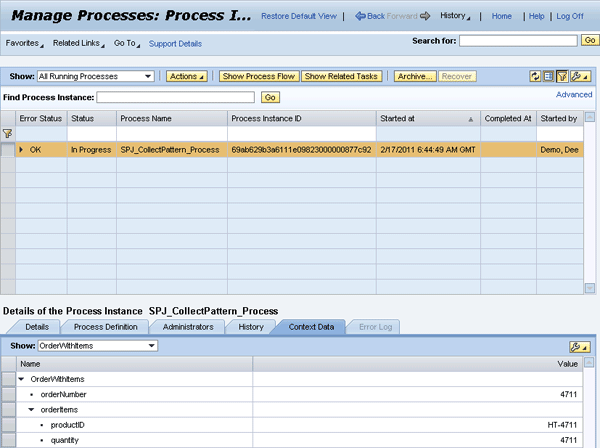Switch to the Process Definition tab

(x=106, y=327)
